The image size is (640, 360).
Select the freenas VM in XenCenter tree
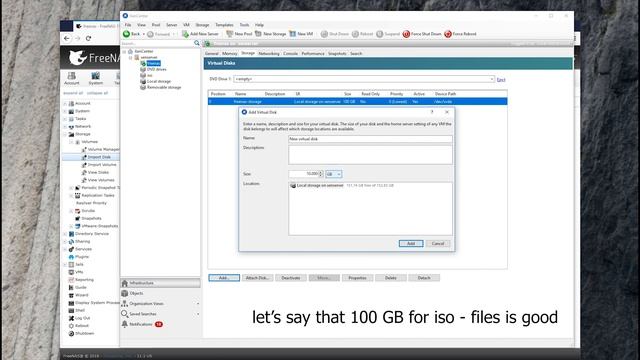click(153, 63)
